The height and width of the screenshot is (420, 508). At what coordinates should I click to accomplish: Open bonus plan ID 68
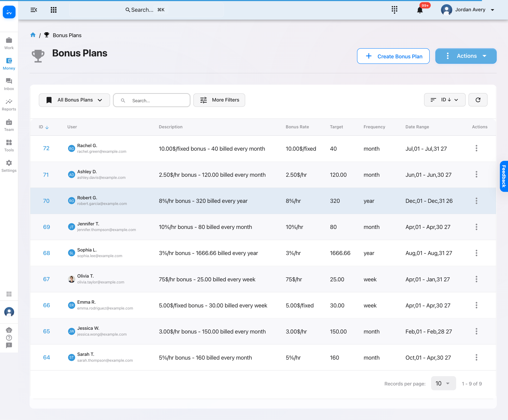click(46, 253)
